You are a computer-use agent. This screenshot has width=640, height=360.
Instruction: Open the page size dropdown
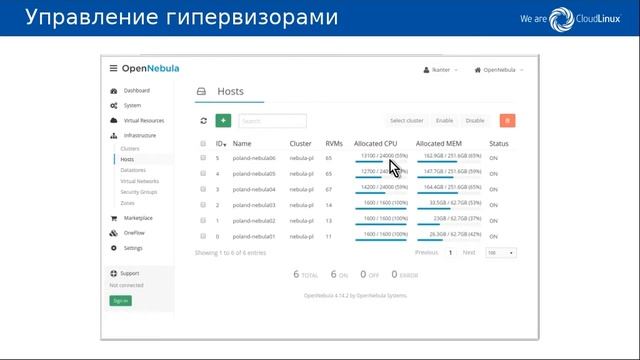click(501, 253)
